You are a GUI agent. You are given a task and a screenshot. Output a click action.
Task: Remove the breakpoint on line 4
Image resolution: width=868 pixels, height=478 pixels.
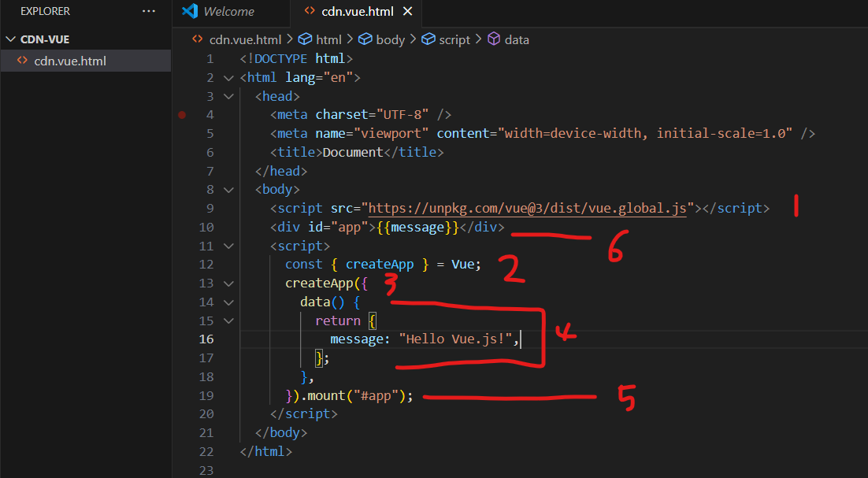(x=182, y=115)
